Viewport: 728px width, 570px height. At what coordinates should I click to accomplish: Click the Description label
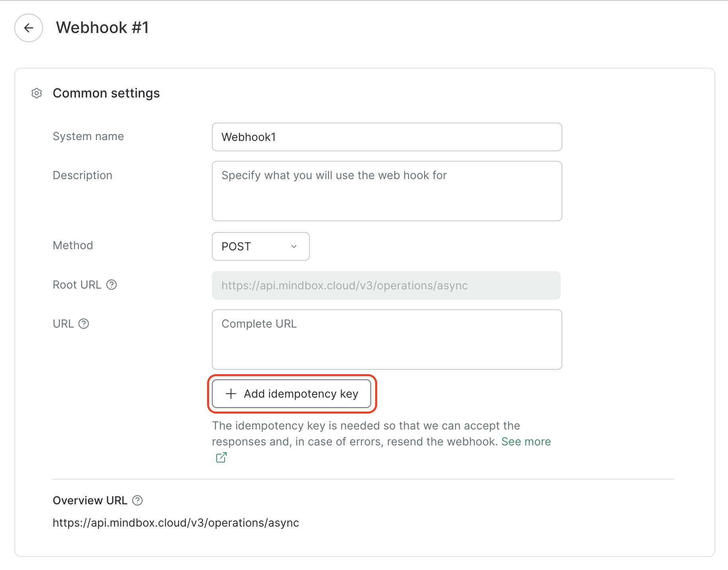pyautogui.click(x=83, y=175)
